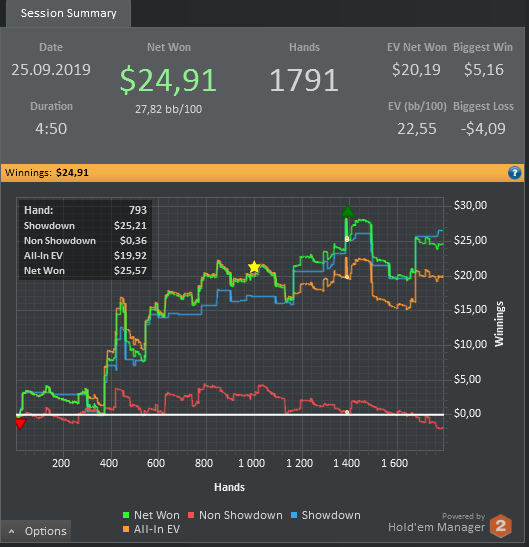
Task: Click the yellow star marker on graph
Action: tap(254, 267)
